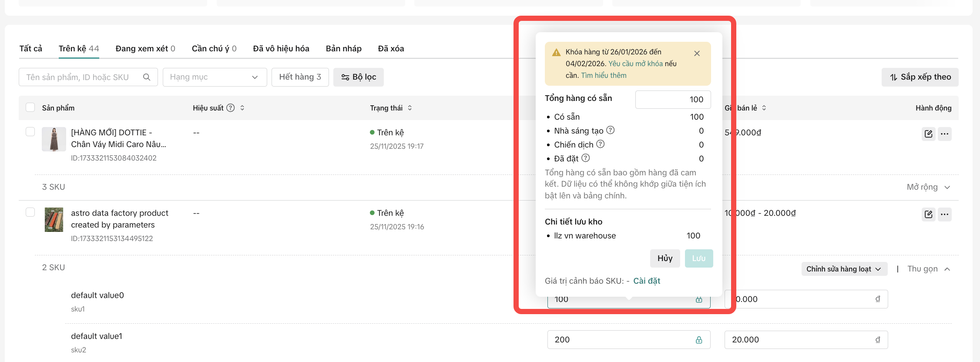Screen dimensions: 980x362
Task: Open Chỉnh sửa hàng loạt dropdown
Action: (x=843, y=269)
